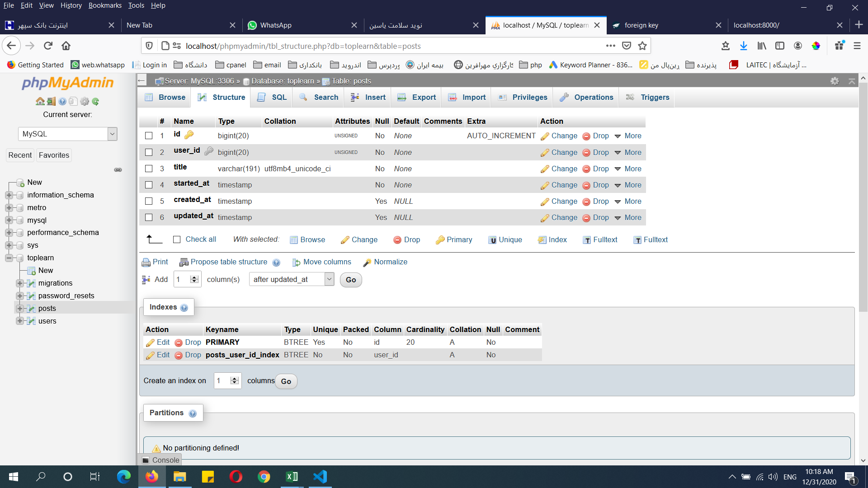
Task: Click the Firefox downloads arrow icon
Action: [x=743, y=46]
